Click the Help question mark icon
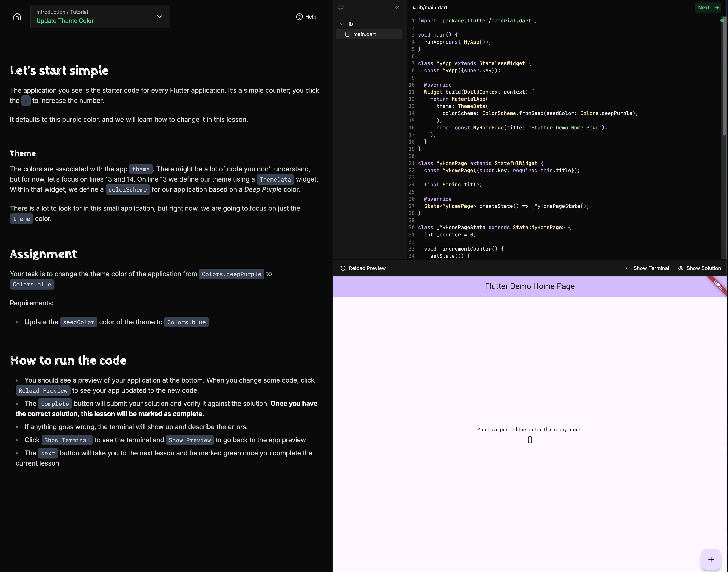728x572 pixels. point(299,17)
